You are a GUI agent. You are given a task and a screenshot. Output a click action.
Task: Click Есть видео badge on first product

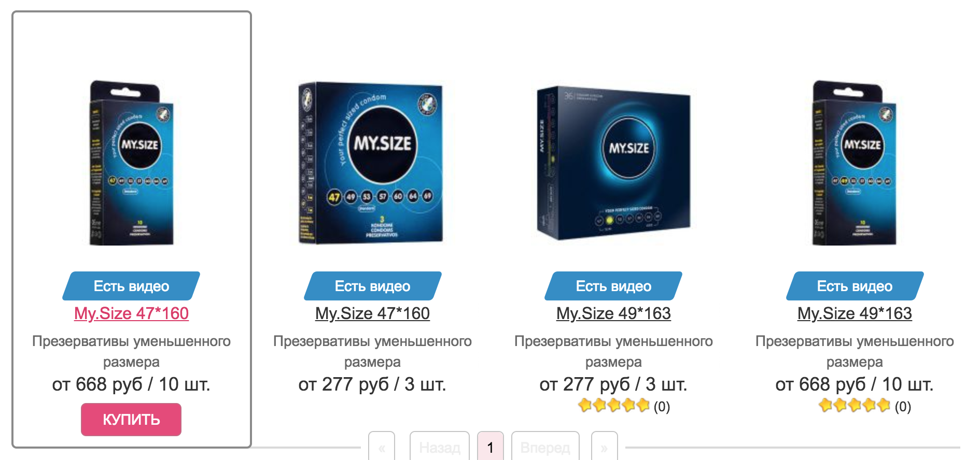tap(131, 286)
